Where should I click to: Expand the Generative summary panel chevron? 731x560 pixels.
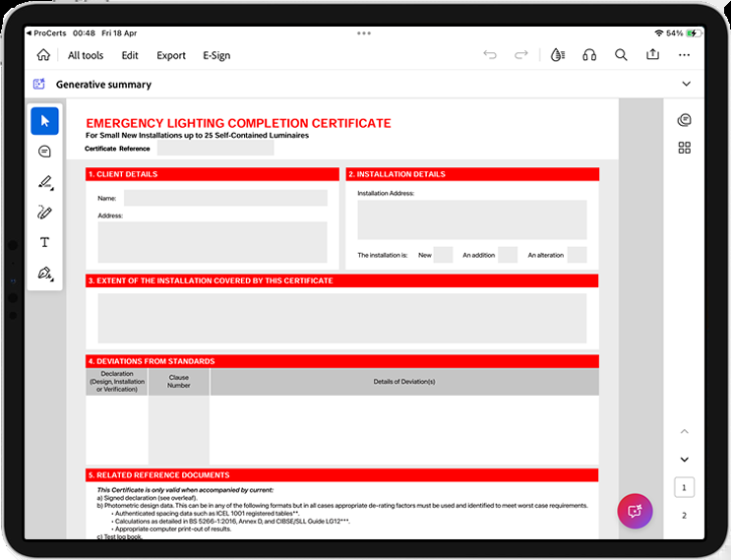pos(686,85)
